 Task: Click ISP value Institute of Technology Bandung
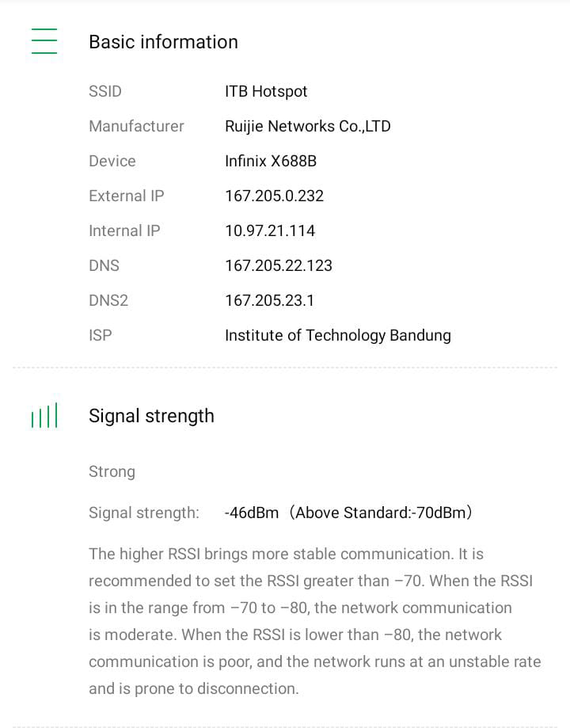(338, 335)
